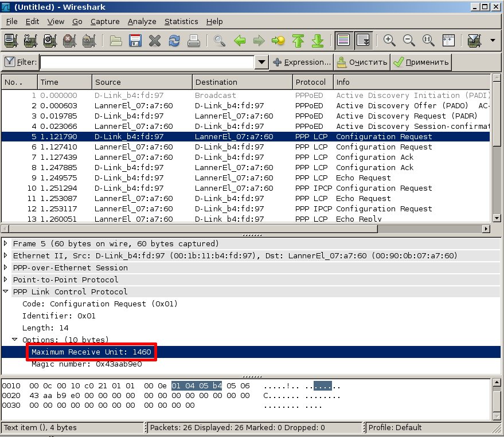
Task: Open the Statistics menu
Action: [x=181, y=21]
